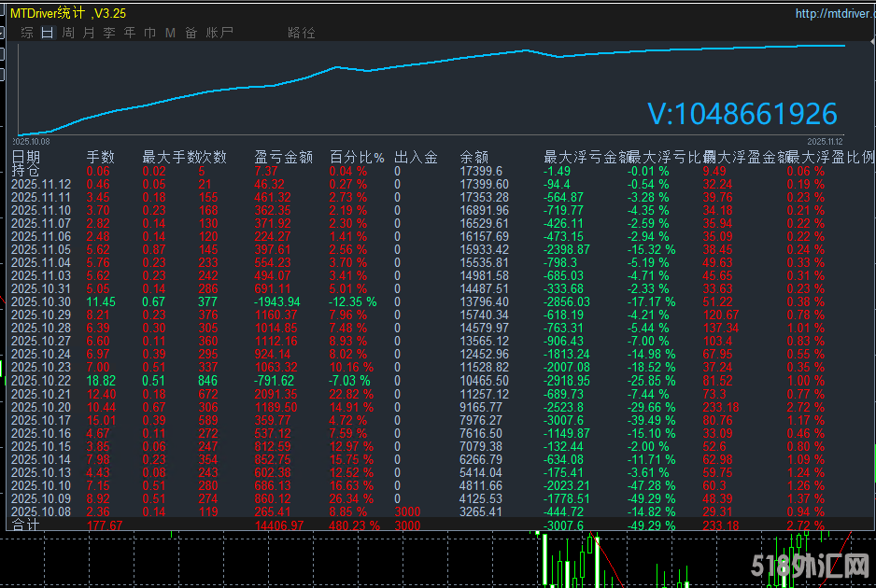Open the 备 toolbar icon
Image resolution: width=876 pixels, height=588 pixels.
[x=191, y=32]
